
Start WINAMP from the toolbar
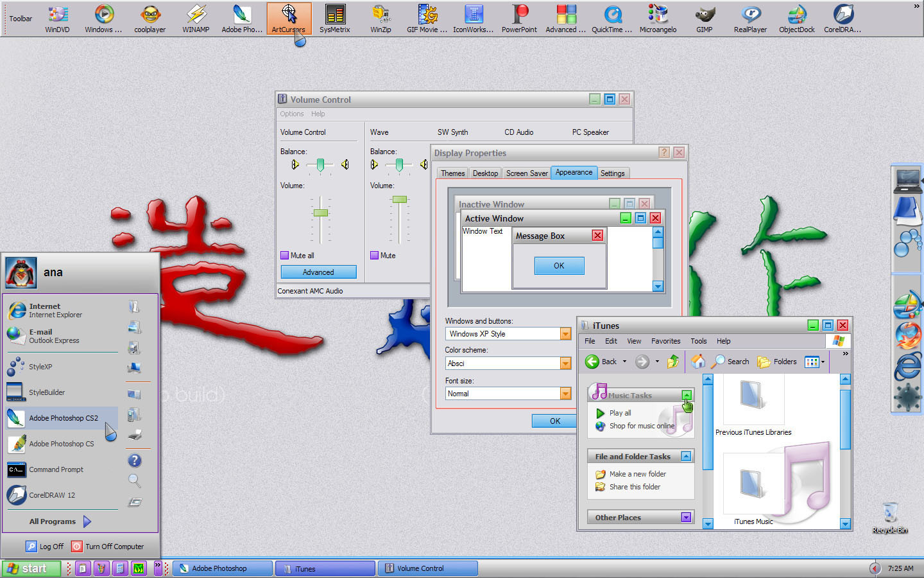pyautogui.click(x=196, y=19)
